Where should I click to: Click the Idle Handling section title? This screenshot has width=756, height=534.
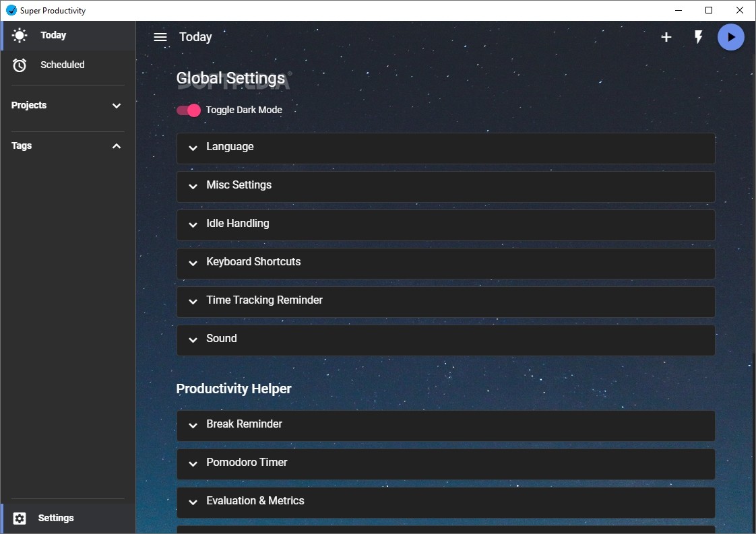click(238, 223)
